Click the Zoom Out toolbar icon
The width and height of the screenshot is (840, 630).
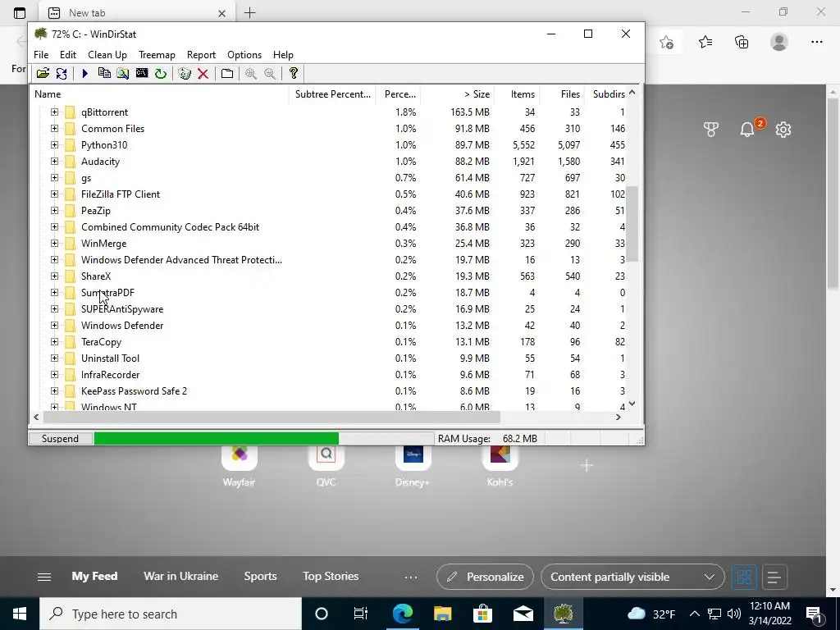click(269, 73)
